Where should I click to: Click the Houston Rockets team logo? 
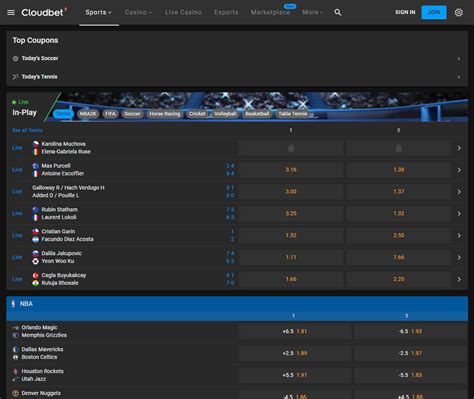15,371
